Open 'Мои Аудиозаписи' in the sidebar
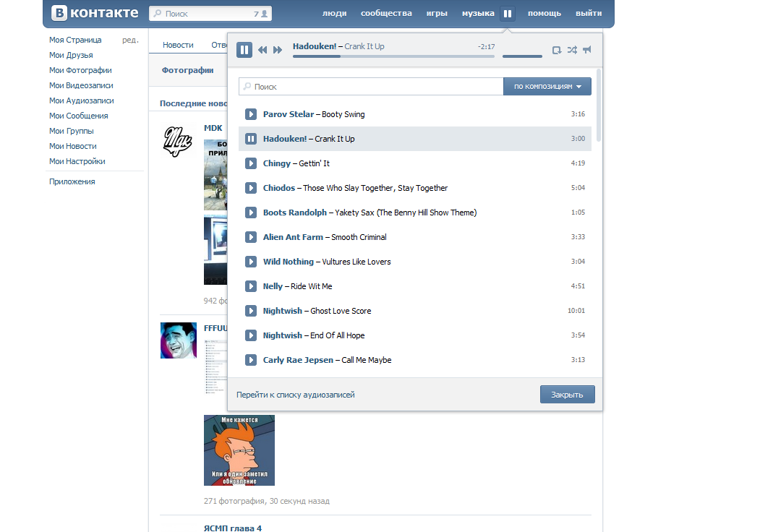The width and height of the screenshot is (773, 532). (81, 101)
